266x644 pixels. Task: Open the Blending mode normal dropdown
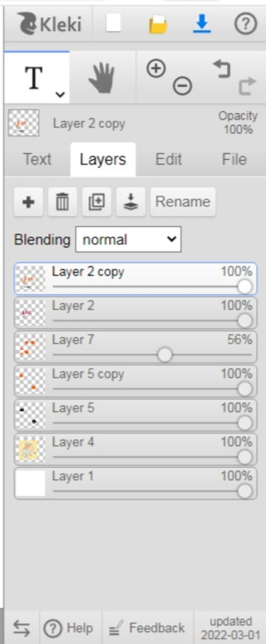(x=128, y=239)
